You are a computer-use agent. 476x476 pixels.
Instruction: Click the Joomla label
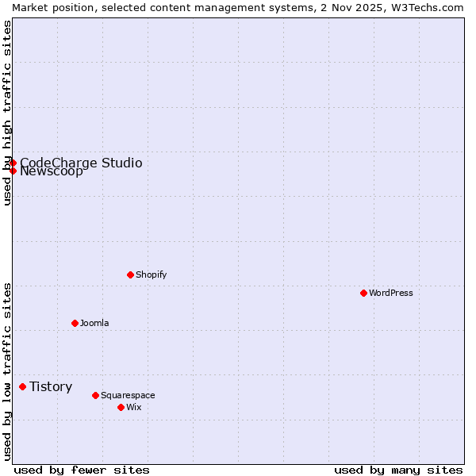(x=94, y=323)
